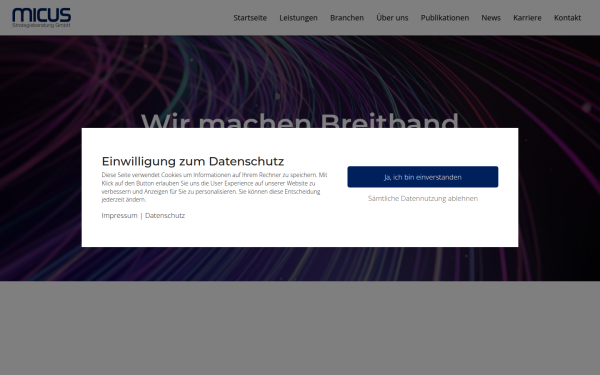Accept cookies with Ja, ich bin einverstanden
This screenshot has width=600, height=375.
click(x=423, y=177)
